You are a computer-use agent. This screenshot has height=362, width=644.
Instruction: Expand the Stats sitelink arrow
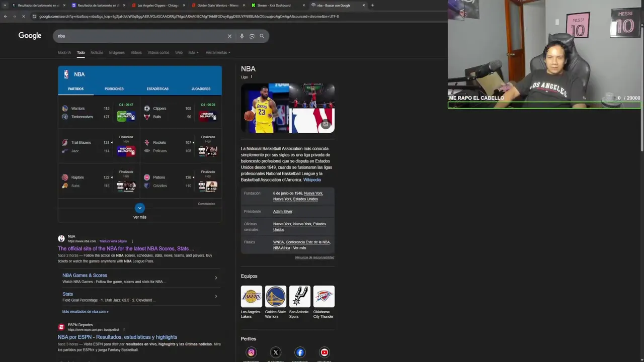pos(216,296)
